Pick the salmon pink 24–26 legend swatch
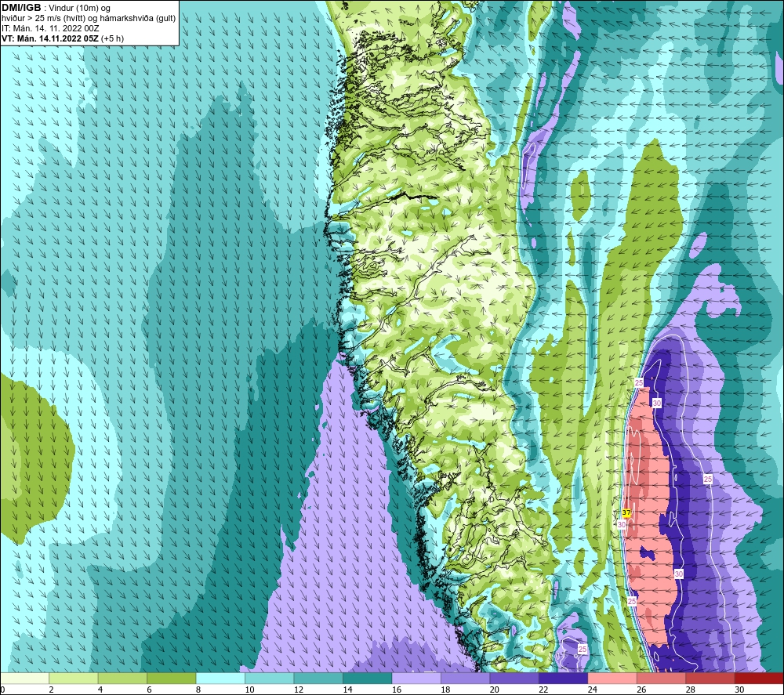784x695 pixels. click(x=612, y=678)
